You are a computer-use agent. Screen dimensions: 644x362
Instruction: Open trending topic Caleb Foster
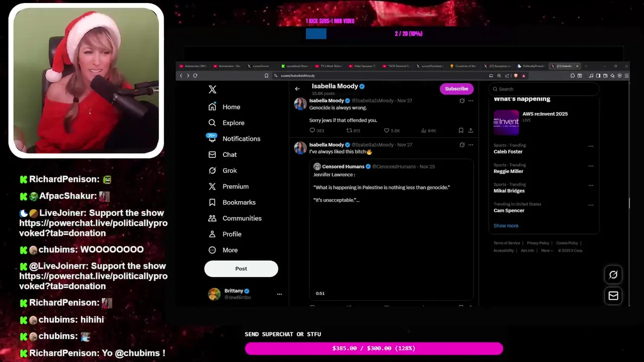click(508, 152)
